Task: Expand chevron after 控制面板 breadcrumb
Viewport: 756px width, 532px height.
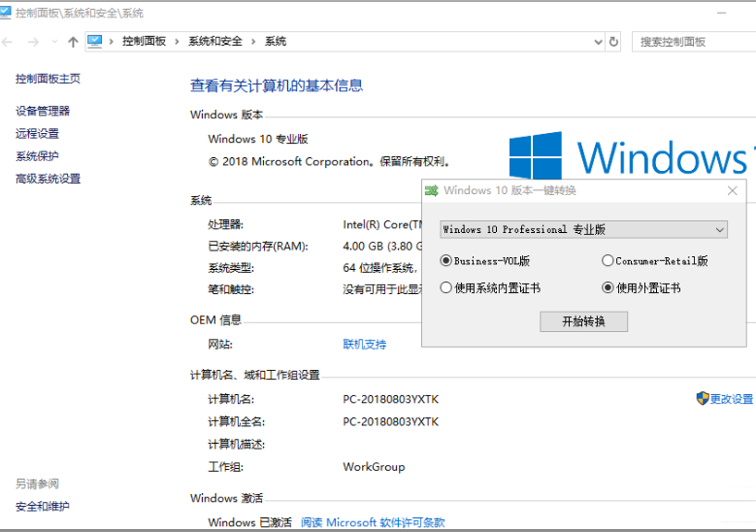Action: (x=177, y=42)
